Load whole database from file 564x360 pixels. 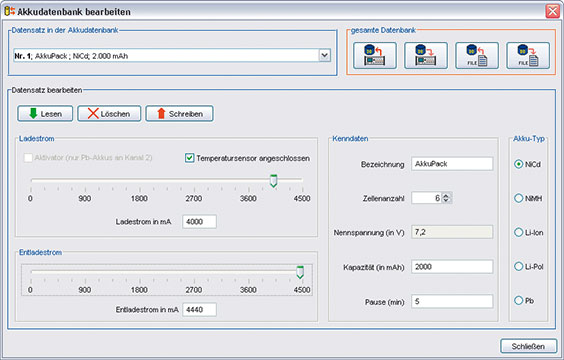pyautogui.click(x=477, y=55)
